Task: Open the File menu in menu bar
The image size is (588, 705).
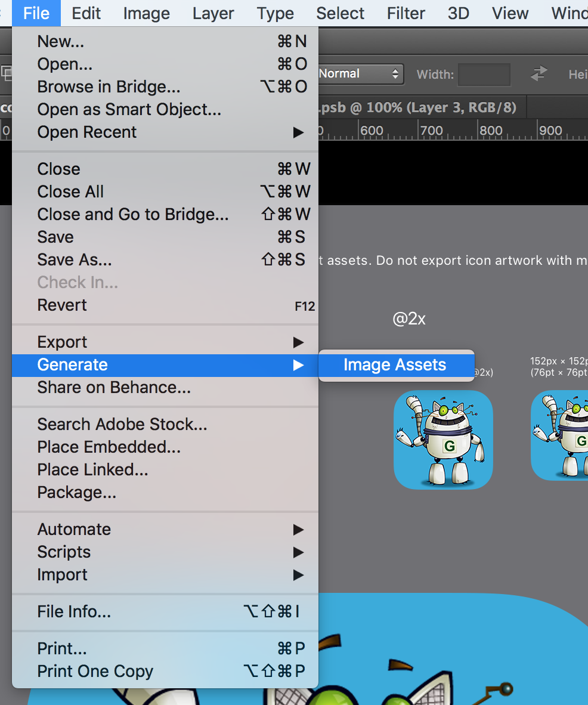Action: pos(36,13)
